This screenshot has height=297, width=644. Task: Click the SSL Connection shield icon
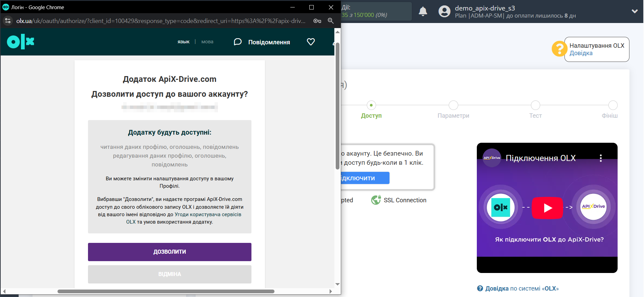click(x=376, y=200)
